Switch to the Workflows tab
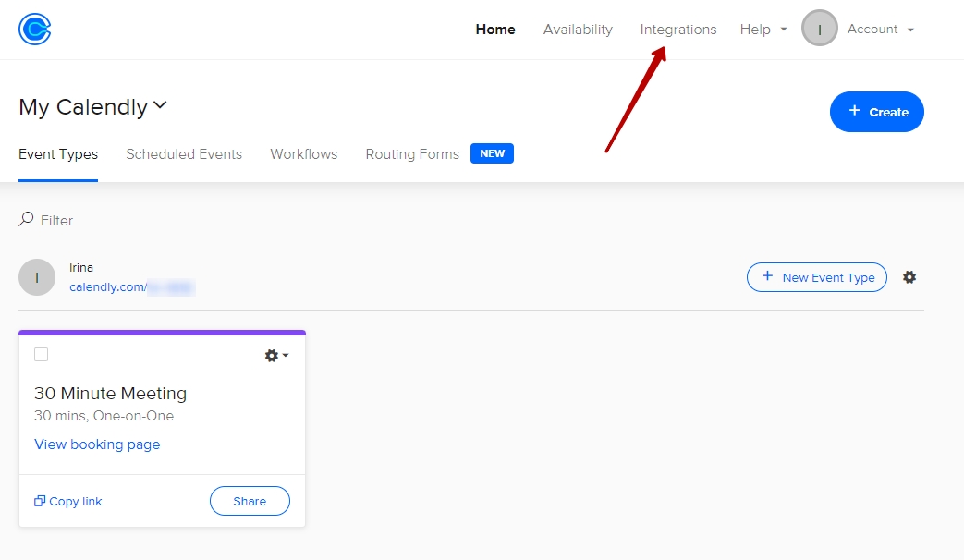Screen dimensions: 964x560 click(304, 154)
